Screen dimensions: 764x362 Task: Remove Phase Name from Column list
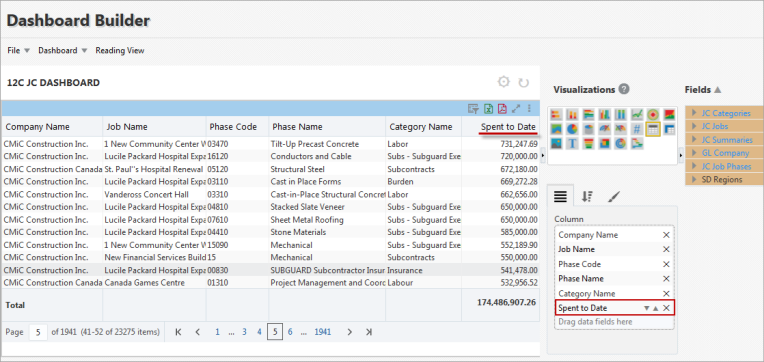[x=666, y=279]
